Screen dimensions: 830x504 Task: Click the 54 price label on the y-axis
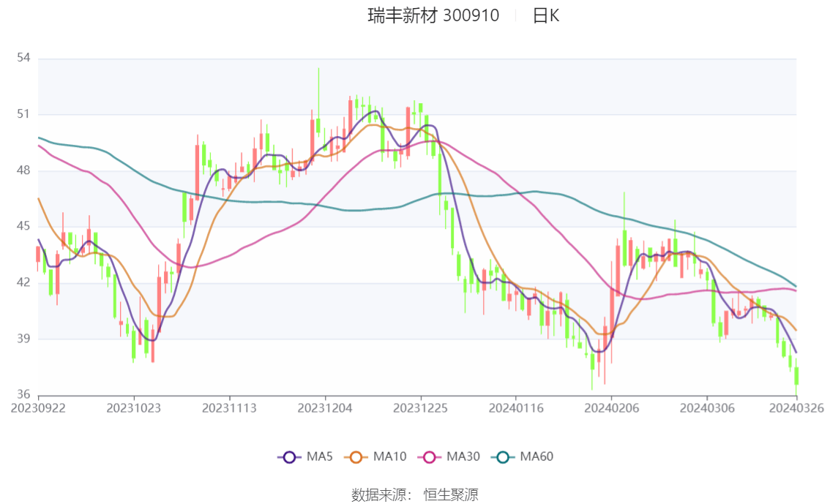point(25,58)
